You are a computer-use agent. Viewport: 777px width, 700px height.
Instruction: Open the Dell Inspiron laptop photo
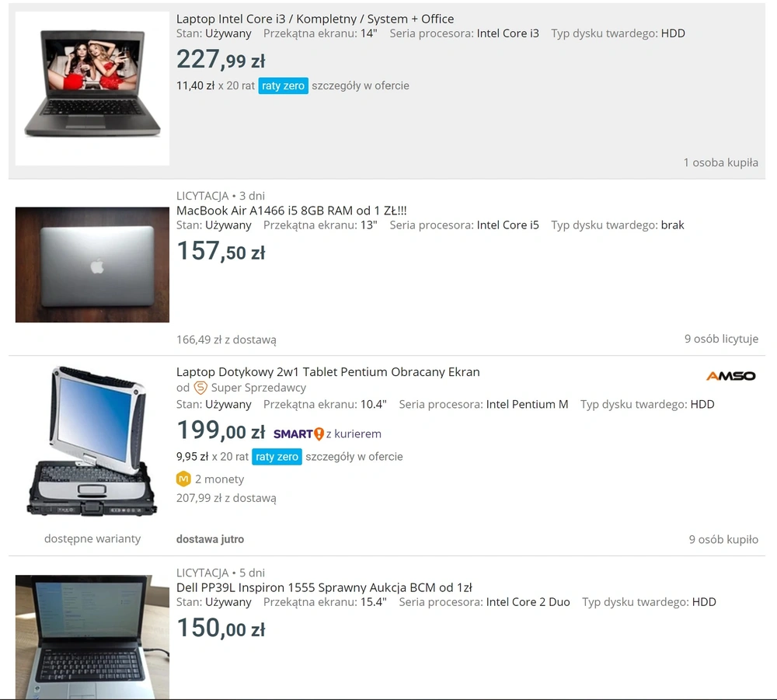pos(92,637)
